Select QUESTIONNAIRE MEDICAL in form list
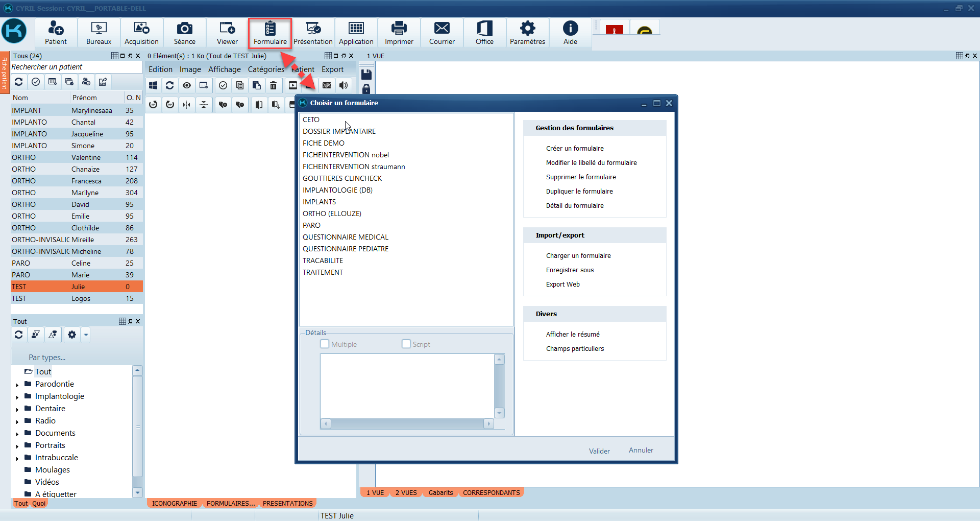Image resolution: width=980 pixels, height=521 pixels. click(x=345, y=237)
